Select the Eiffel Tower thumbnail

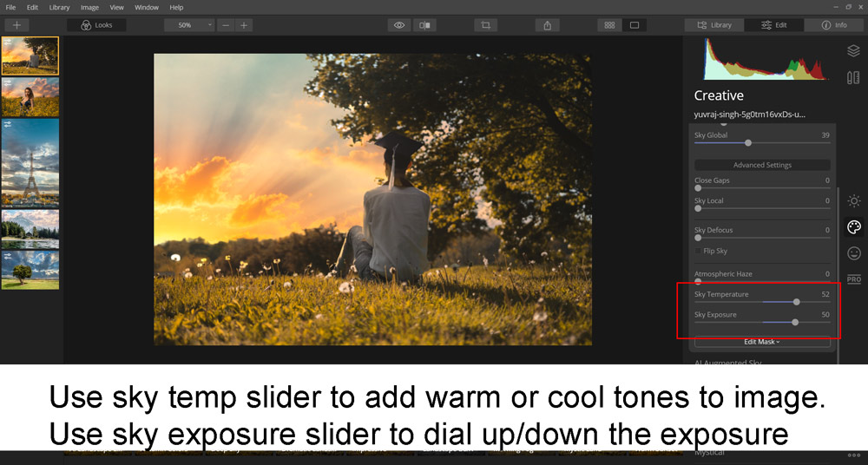30,163
